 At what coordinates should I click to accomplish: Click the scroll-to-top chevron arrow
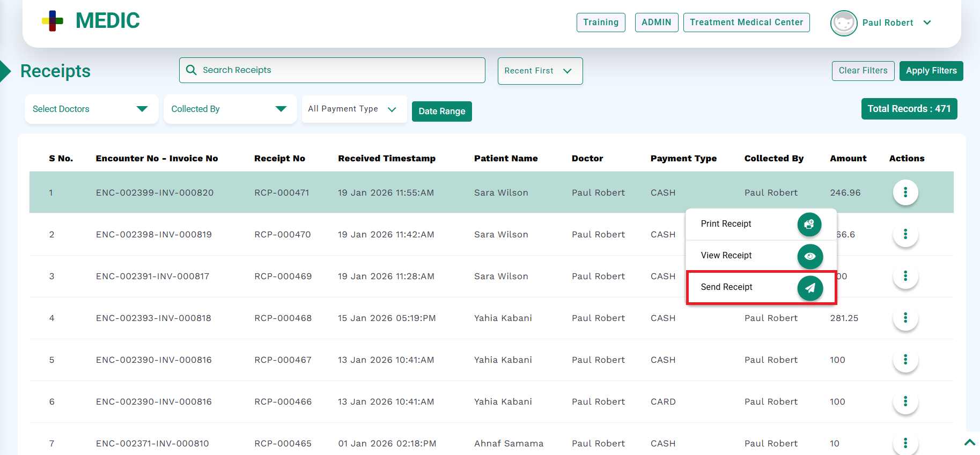click(969, 442)
